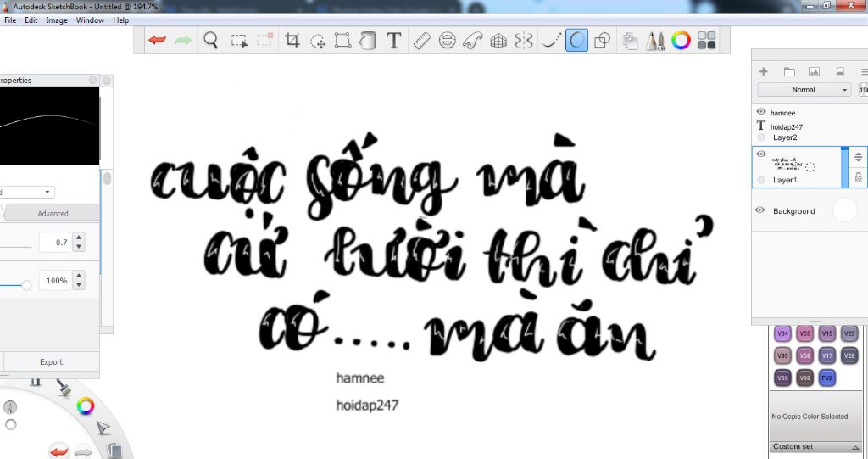The image size is (868, 459).
Task: Click the brush icon on the lagoon
Action: tap(64, 387)
